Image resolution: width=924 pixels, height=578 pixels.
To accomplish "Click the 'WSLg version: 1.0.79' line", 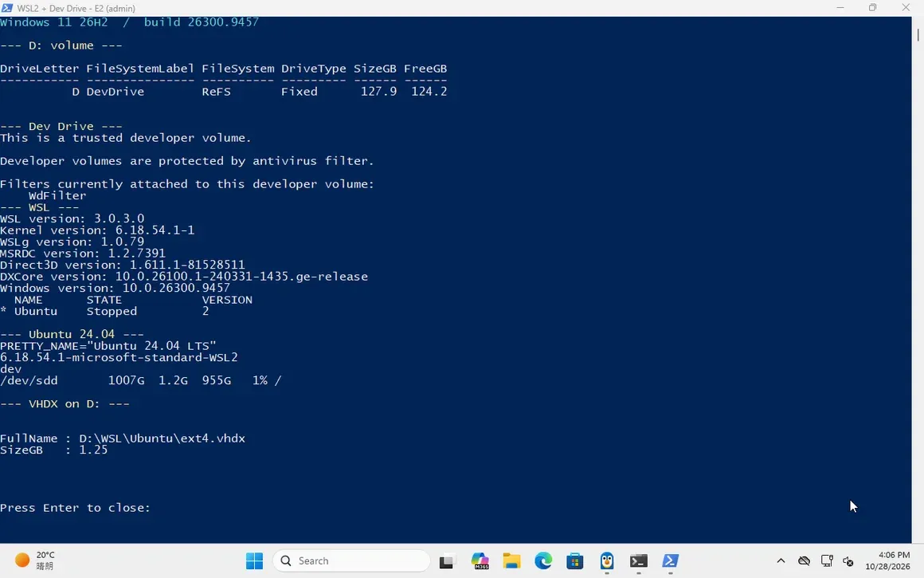I will tap(72, 242).
